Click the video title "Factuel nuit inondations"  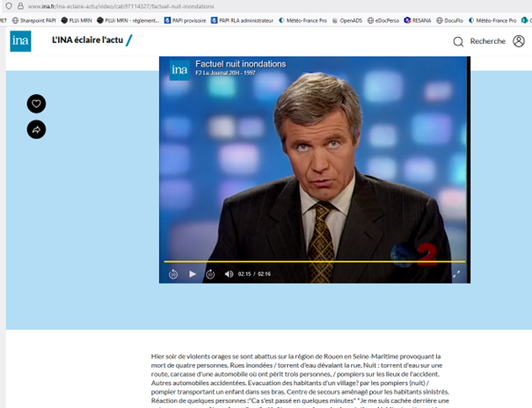click(x=241, y=64)
